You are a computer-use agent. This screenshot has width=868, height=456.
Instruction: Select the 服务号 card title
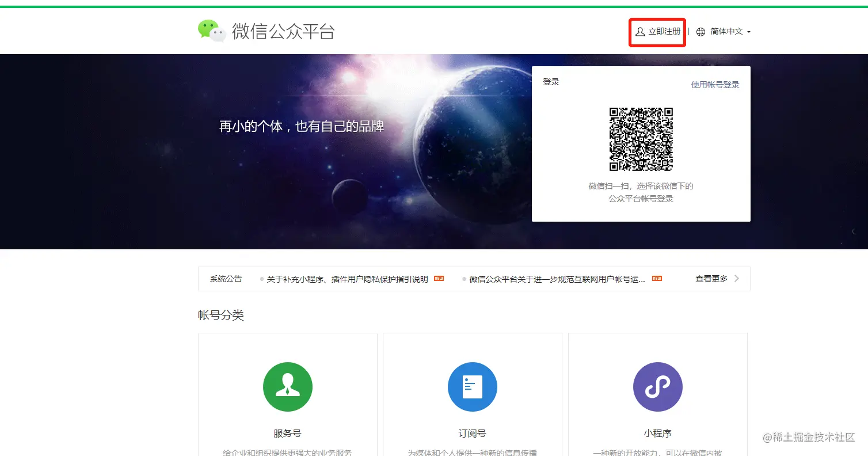287,434
